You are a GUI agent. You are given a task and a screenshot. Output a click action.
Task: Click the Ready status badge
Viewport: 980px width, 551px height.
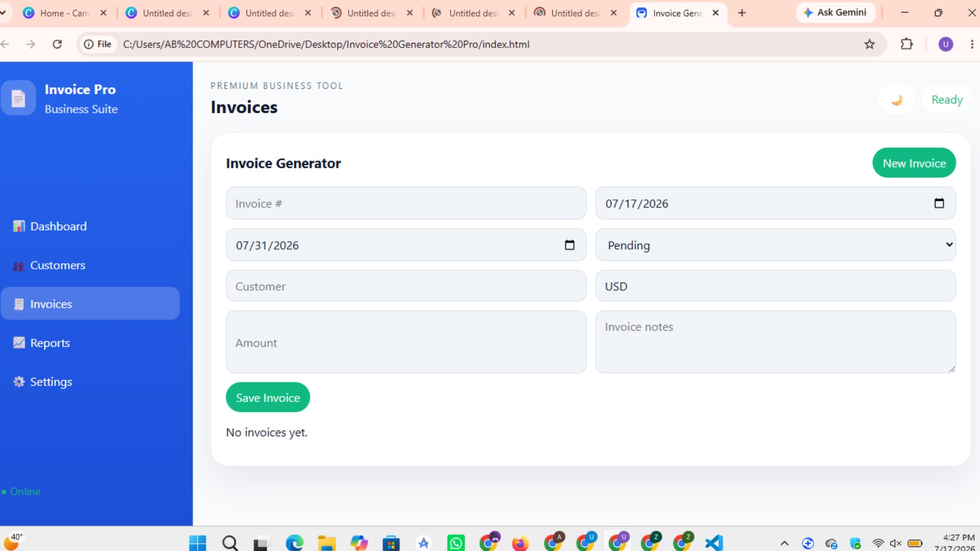(x=947, y=99)
